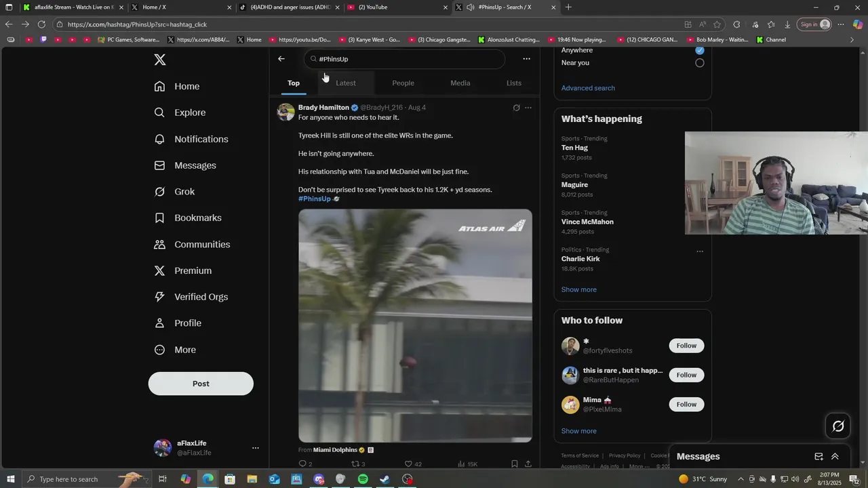Open Brady Hamilton's profile avatar
868x488 pixels.
click(286, 112)
